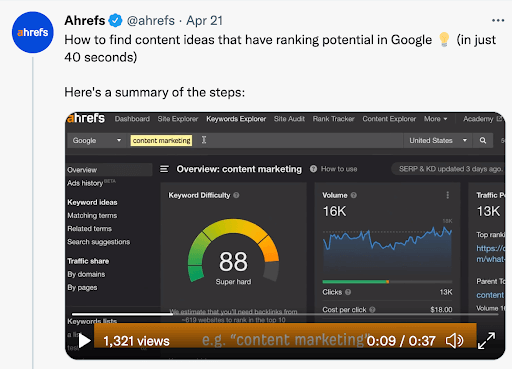512x369 pixels.
Task: Toggle the hamburger sidebar menu icon
Action: (x=164, y=169)
